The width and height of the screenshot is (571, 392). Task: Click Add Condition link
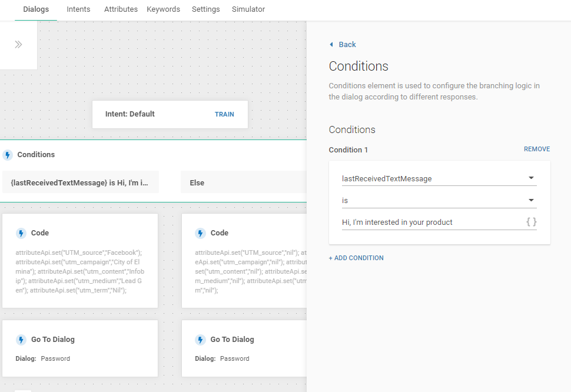click(x=356, y=258)
